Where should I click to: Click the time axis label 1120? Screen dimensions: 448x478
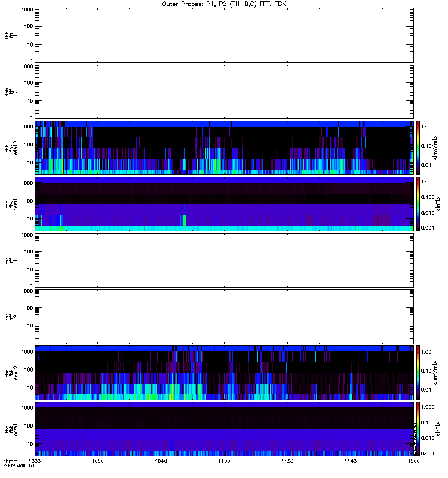click(287, 461)
